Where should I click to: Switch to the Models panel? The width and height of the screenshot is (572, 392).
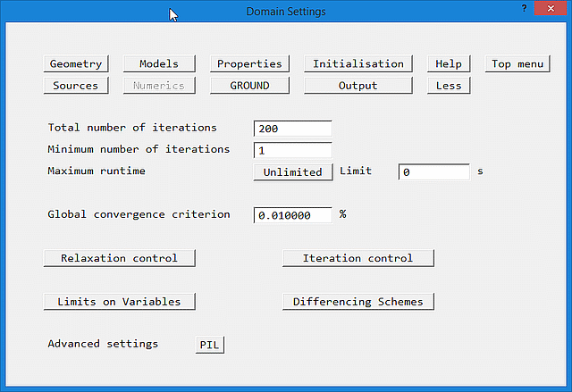click(158, 64)
